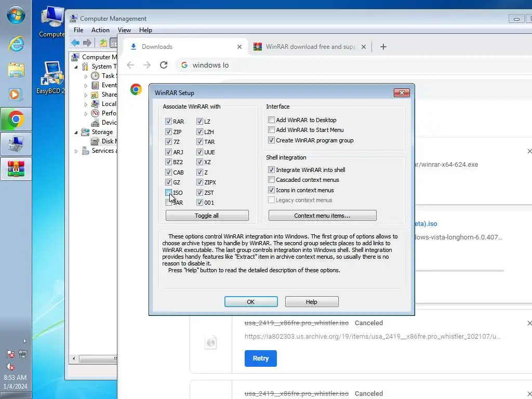
Task: Expand the Performance node
Action: pyautogui.click(x=86, y=114)
